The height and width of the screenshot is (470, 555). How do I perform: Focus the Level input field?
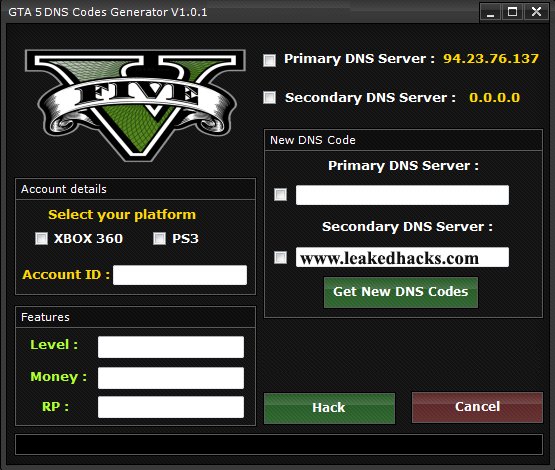(171, 347)
